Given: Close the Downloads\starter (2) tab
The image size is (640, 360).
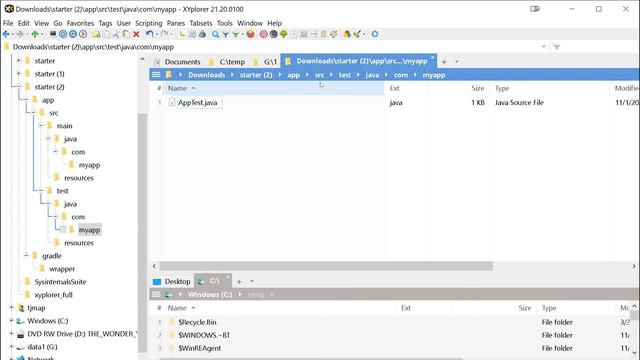Looking at the screenshot, I should pos(433,58).
